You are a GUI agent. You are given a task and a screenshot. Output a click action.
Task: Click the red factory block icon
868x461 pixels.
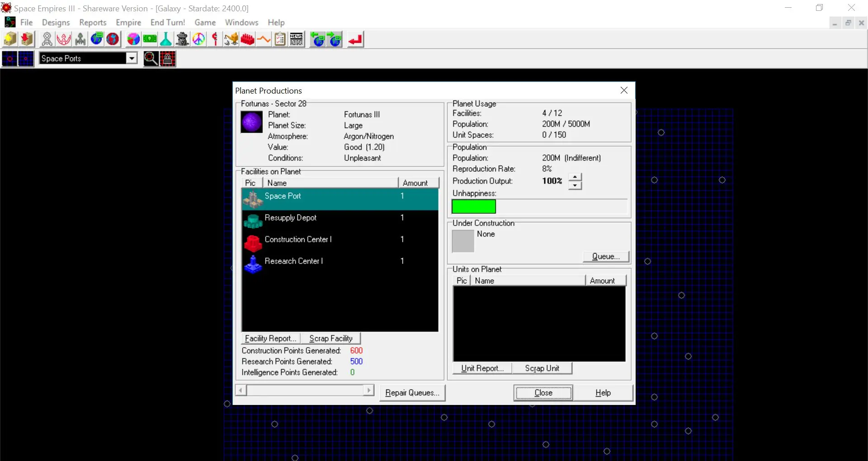coord(247,40)
